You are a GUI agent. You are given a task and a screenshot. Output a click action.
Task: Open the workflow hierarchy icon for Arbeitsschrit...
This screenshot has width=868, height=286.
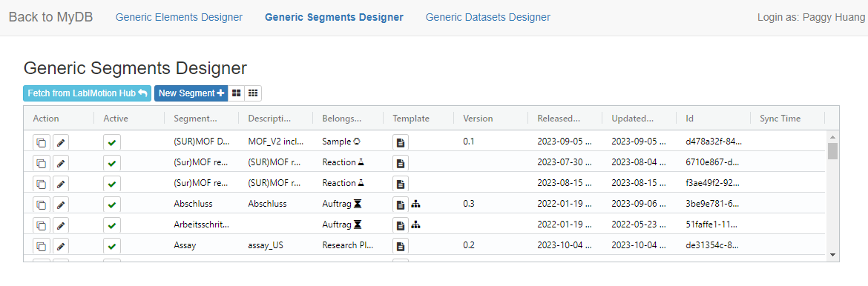[x=415, y=225]
